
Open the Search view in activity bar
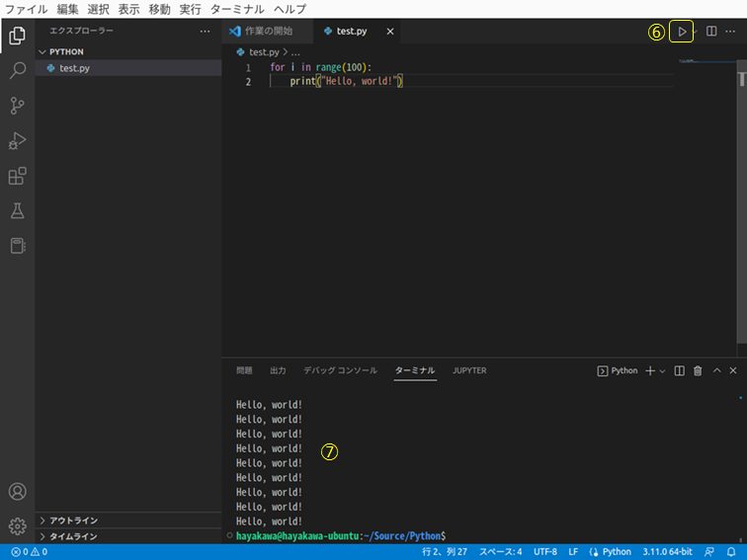[x=18, y=71]
